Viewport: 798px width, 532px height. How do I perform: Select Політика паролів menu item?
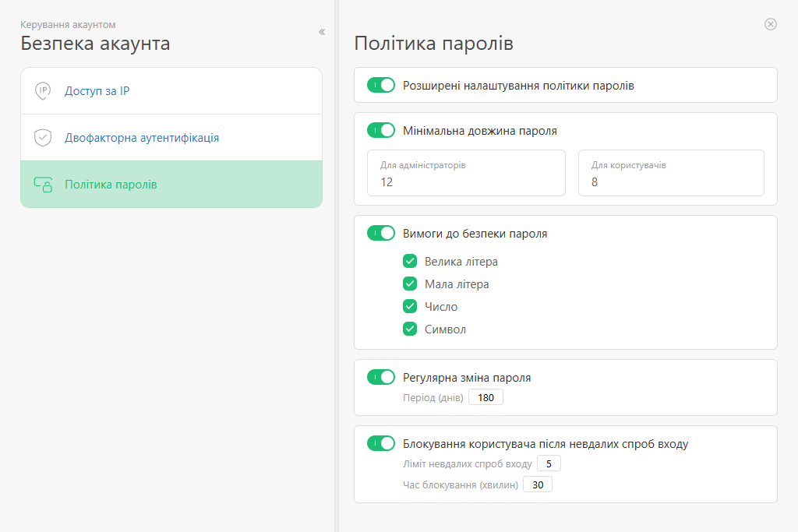coord(111,185)
